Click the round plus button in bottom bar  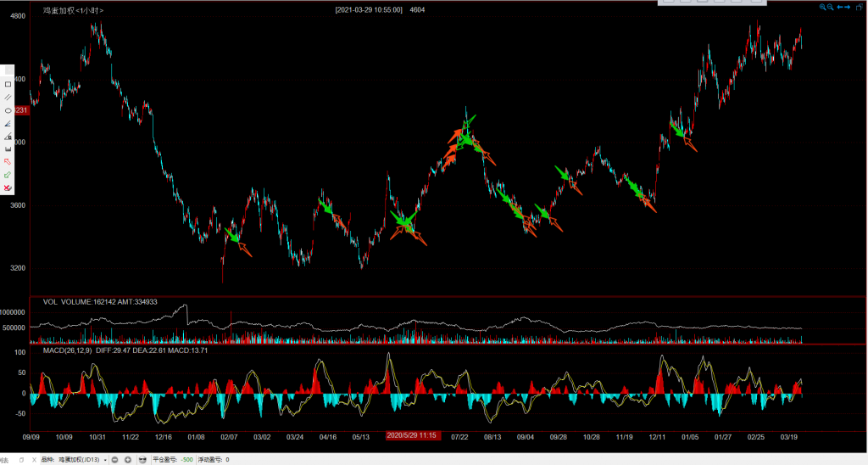click(x=128, y=459)
